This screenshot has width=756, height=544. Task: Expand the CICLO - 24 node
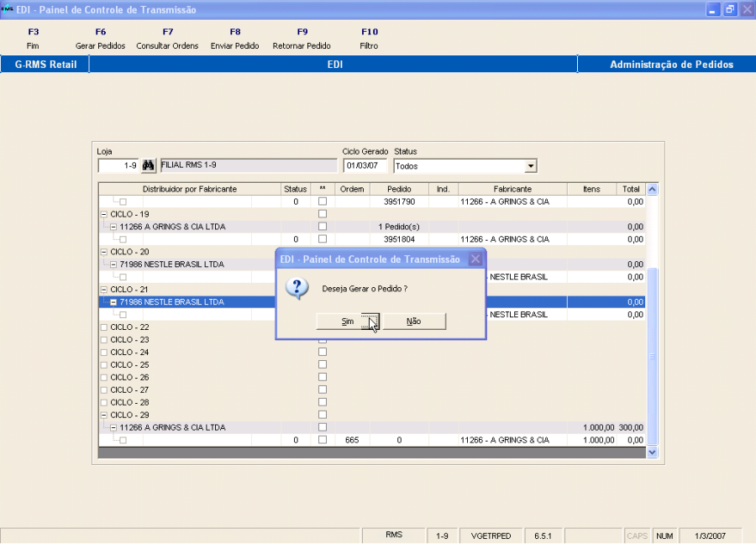103,353
